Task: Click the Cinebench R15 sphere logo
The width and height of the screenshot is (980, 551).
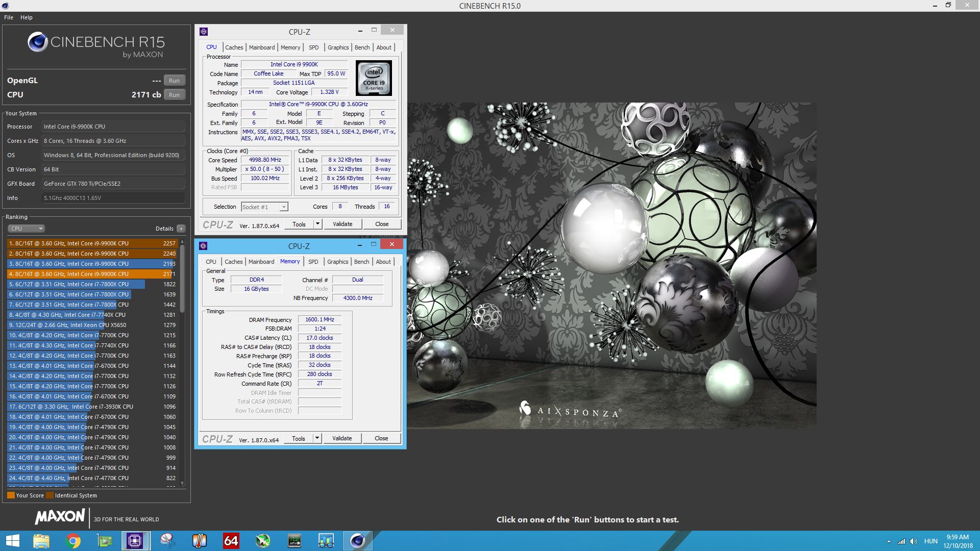Action: pos(38,42)
